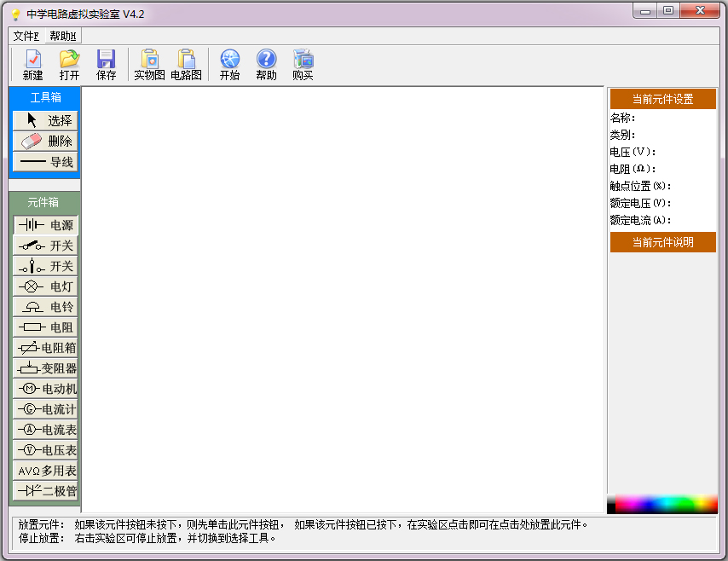This screenshot has width=728, height=561.
Task: Minimize the 中学电路虚拟实验室 window
Action: (x=645, y=11)
